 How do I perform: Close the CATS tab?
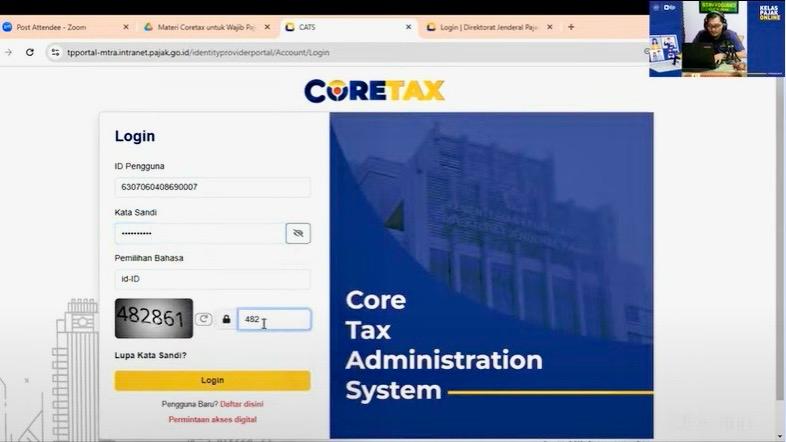click(408, 27)
